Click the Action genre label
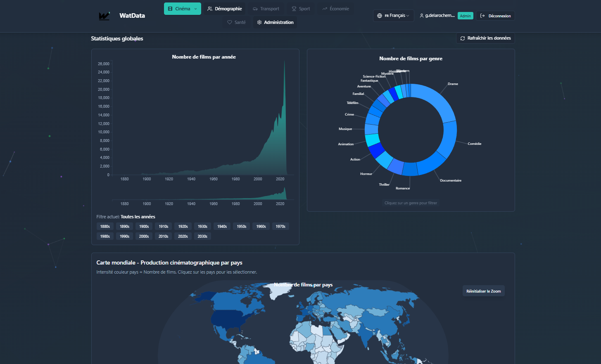This screenshot has height=364, width=601. click(x=355, y=159)
